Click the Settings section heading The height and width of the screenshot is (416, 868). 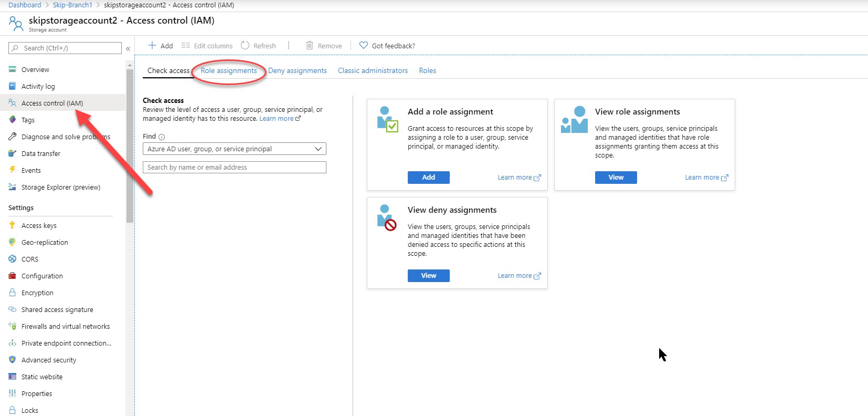(x=21, y=208)
